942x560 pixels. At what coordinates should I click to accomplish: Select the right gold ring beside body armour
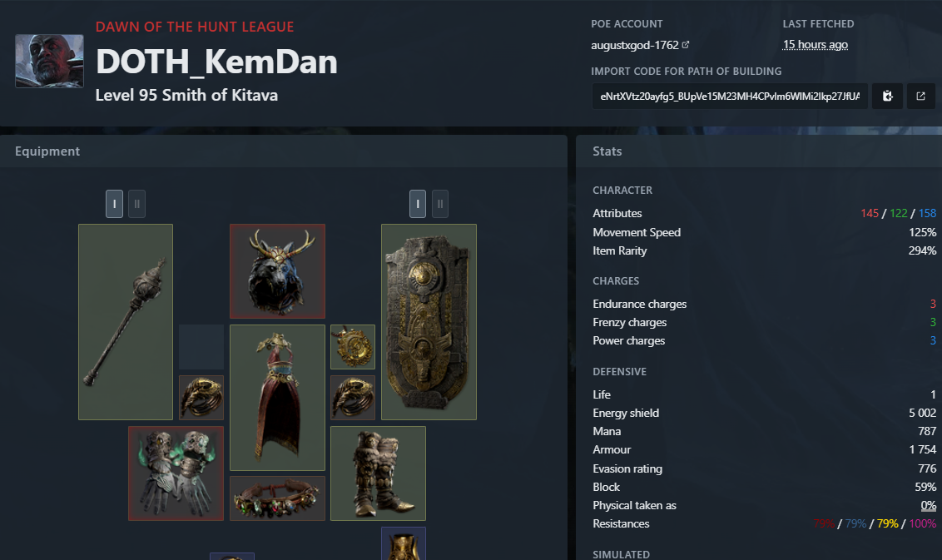(353, 398)
